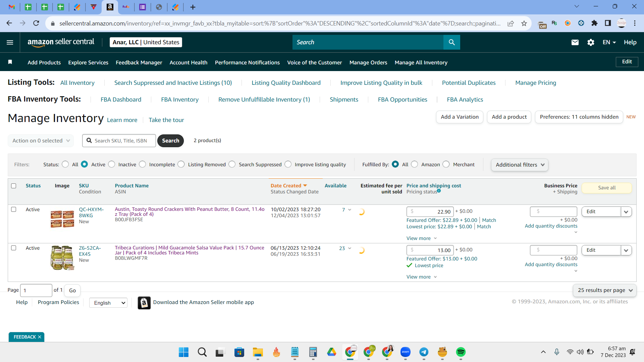
Task: Open Add Products menu item
Action: [x=44, y=62]
